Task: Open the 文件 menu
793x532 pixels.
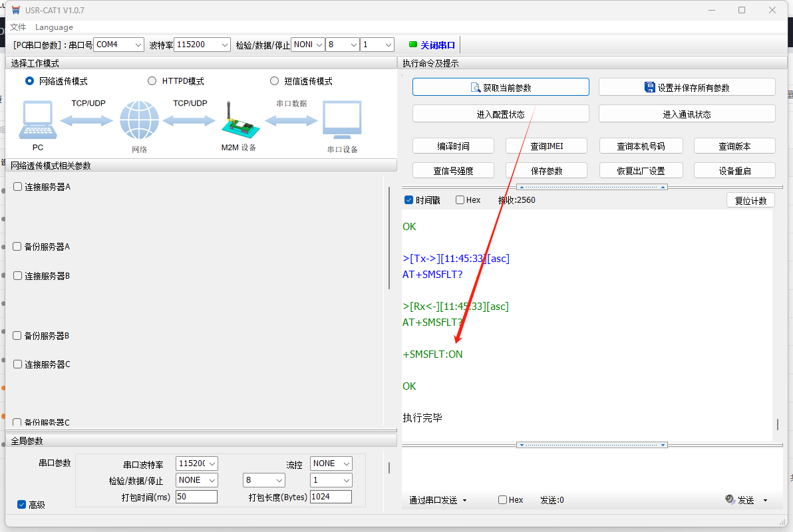Action: (x=18, y=27)
